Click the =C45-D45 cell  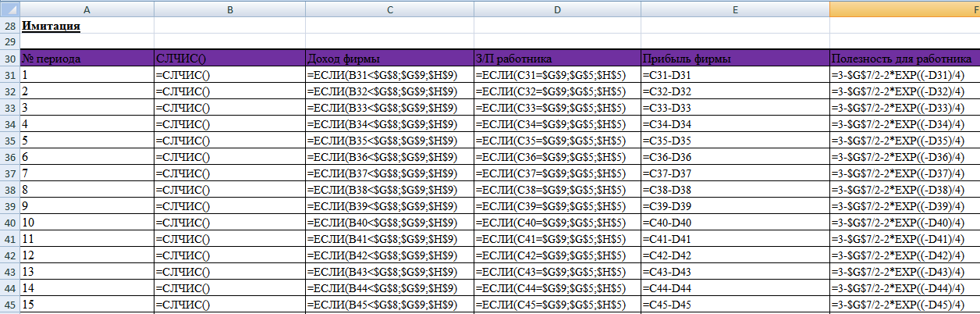pos(735,305)
